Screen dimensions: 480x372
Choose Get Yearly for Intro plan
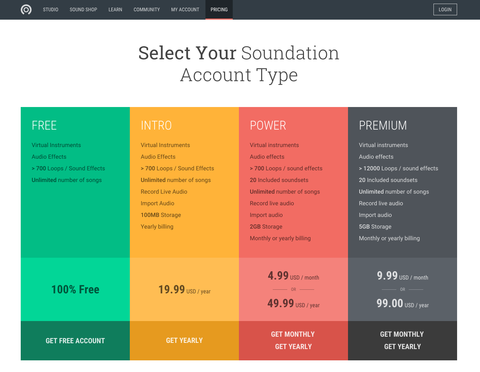pyautogui.click(x=184, y=341)
